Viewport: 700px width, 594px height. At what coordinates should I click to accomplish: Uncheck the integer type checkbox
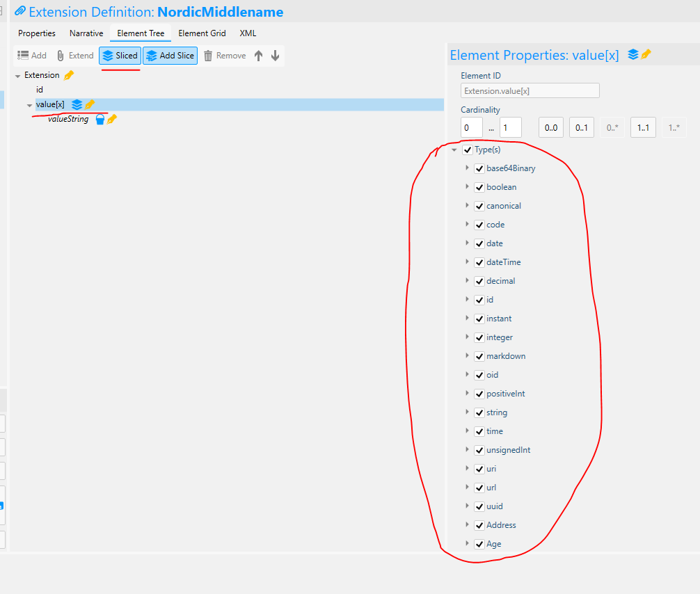click(479, 338)
